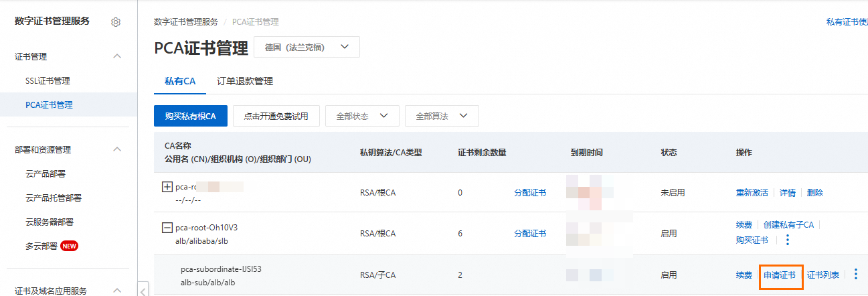Collapse the pca-root-Oh10V3 row

click(167, 228)
